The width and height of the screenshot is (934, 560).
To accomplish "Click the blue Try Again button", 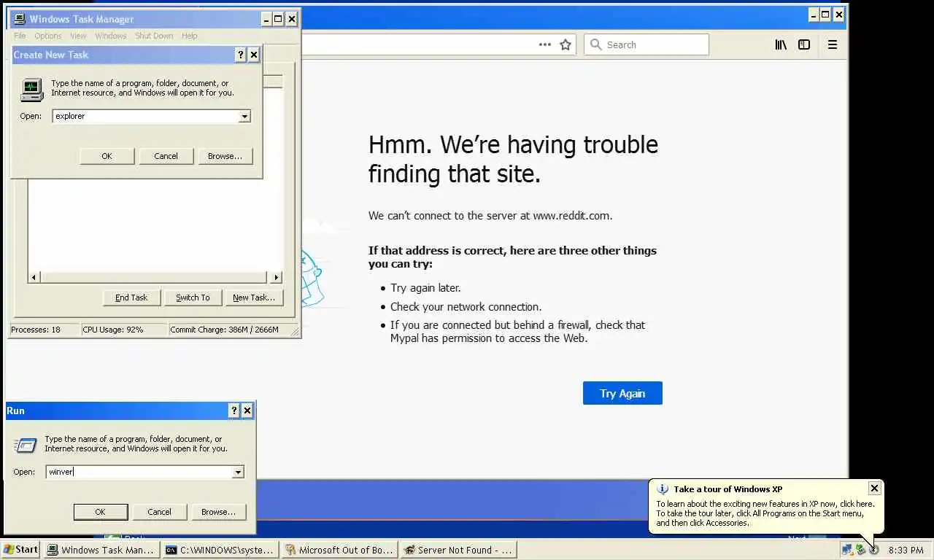I will point(622,393).
